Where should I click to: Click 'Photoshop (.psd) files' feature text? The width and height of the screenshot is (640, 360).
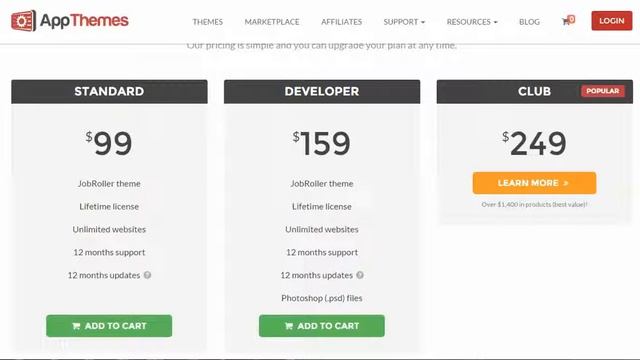tap(322, 298)
